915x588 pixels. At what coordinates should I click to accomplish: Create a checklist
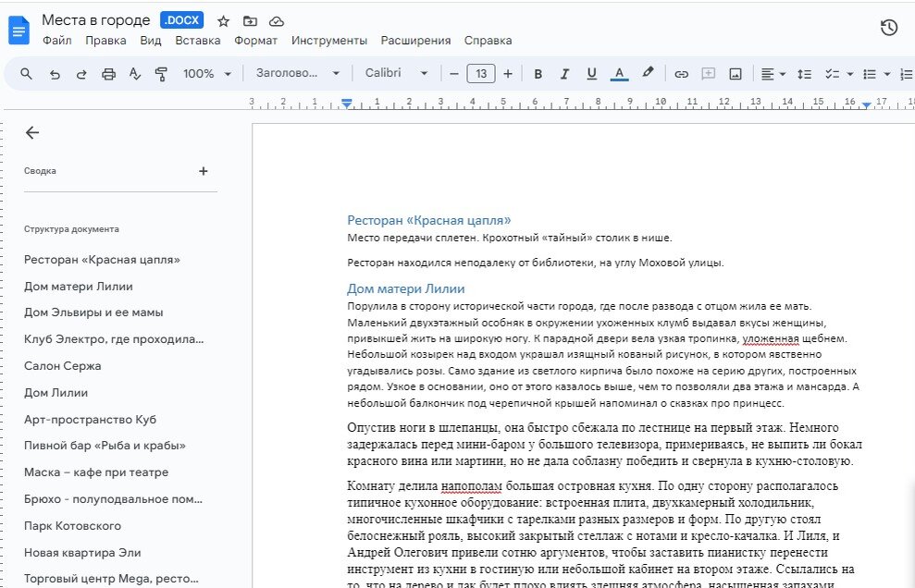(832, 74)
